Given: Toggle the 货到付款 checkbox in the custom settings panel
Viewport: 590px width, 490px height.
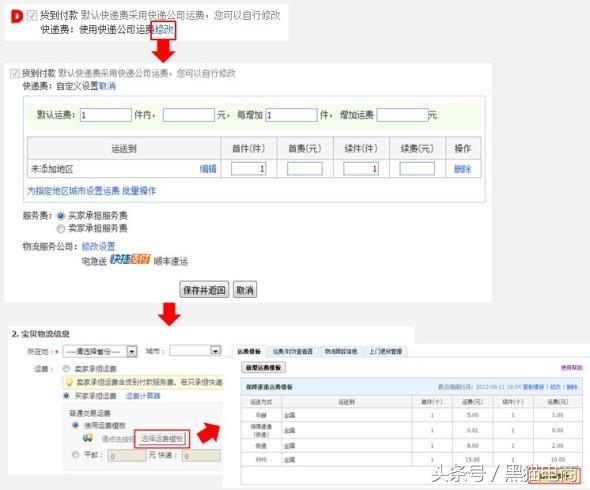Looking at the screenshot, I should [x=15, y=73].
